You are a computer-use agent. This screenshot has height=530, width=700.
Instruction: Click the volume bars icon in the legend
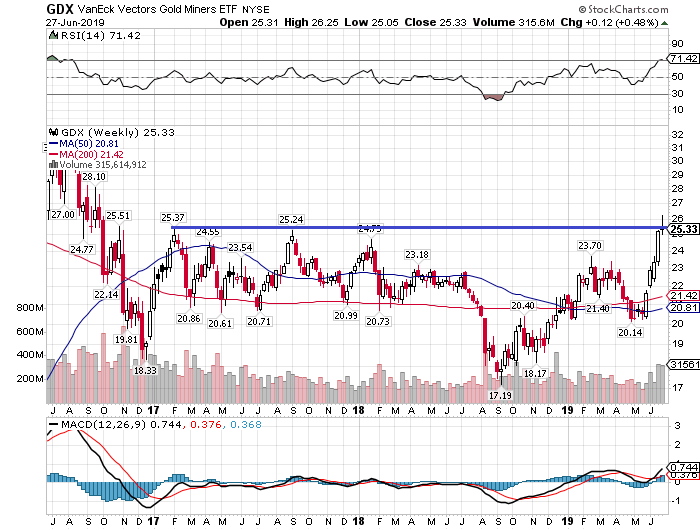(x=54, y=165)
